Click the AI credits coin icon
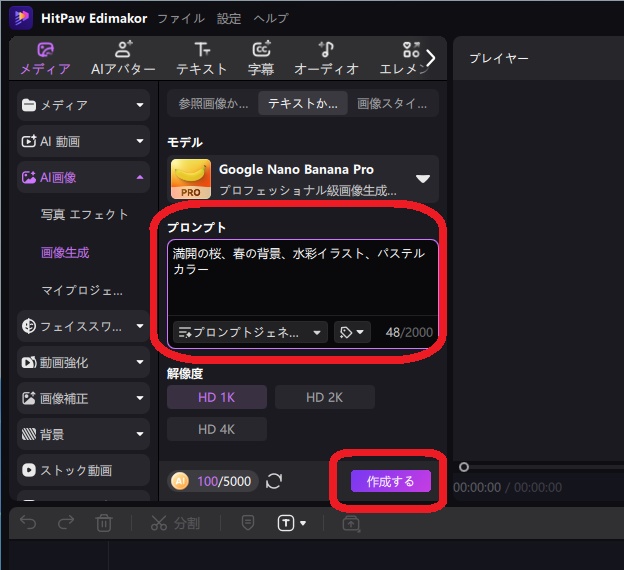Screen dimensions: 624x570 180,481
